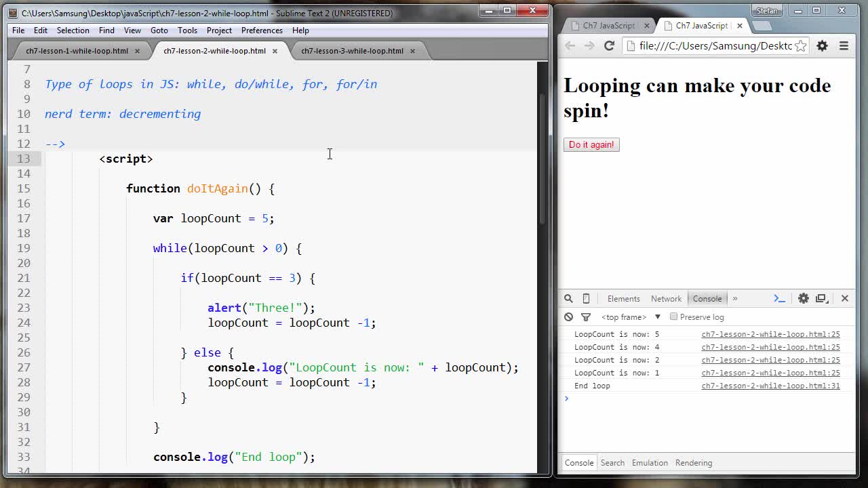The height and width of the screenshot is (488, 868).
Task: Click line number 21 in the gutter
Action: pos(24,278)
